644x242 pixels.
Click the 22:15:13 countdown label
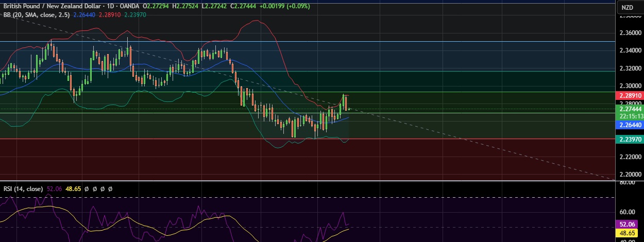pyautogui.click(x=630, y=116)
